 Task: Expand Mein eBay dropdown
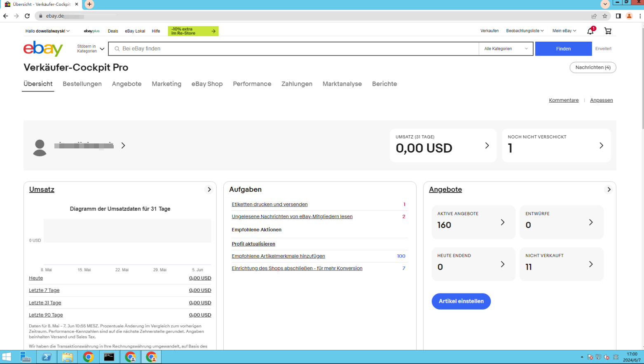pyautogui.click(x=564, y=31)
